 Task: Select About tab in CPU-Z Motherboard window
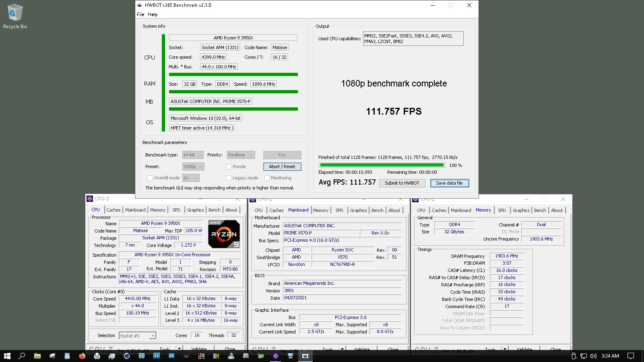click(394, 210)
